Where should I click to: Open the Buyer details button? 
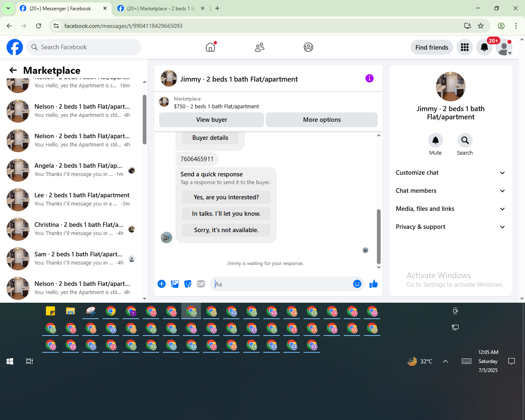[210, 138]
